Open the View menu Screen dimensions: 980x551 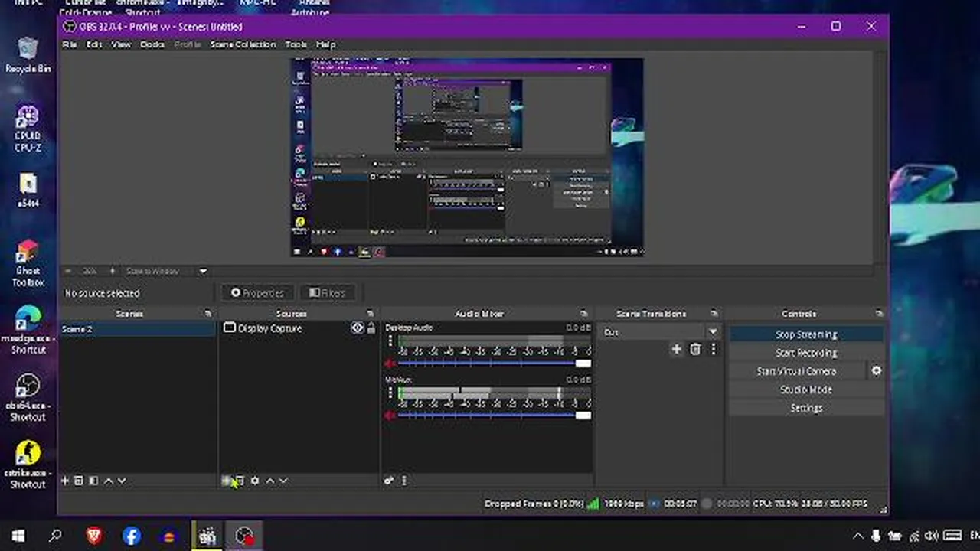(x=121, y=44)
